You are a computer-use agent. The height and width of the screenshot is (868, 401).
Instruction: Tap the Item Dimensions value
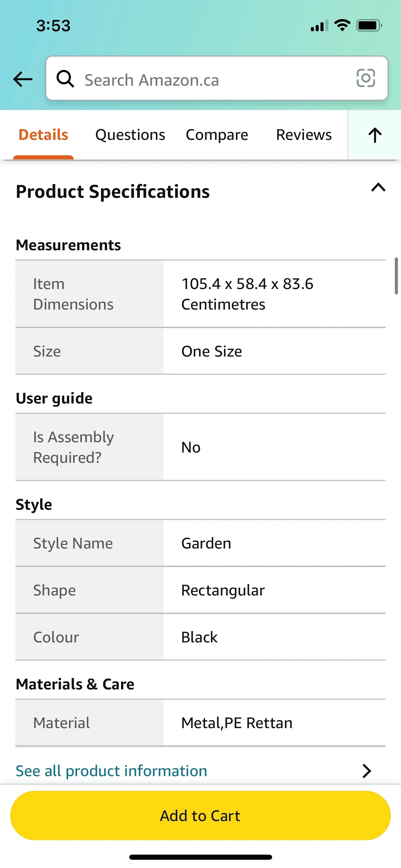[x=247, y=294]
